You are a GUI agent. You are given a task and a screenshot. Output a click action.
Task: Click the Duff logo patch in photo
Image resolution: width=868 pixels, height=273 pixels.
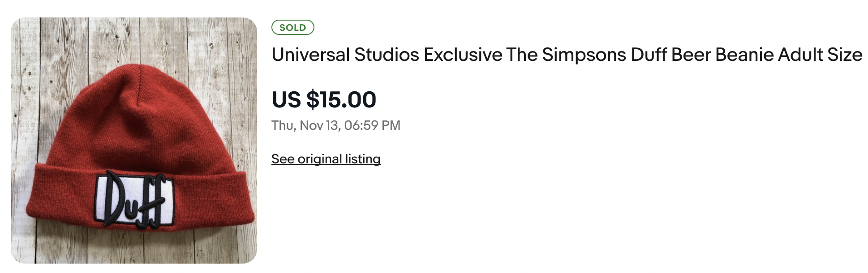point(134,200)
